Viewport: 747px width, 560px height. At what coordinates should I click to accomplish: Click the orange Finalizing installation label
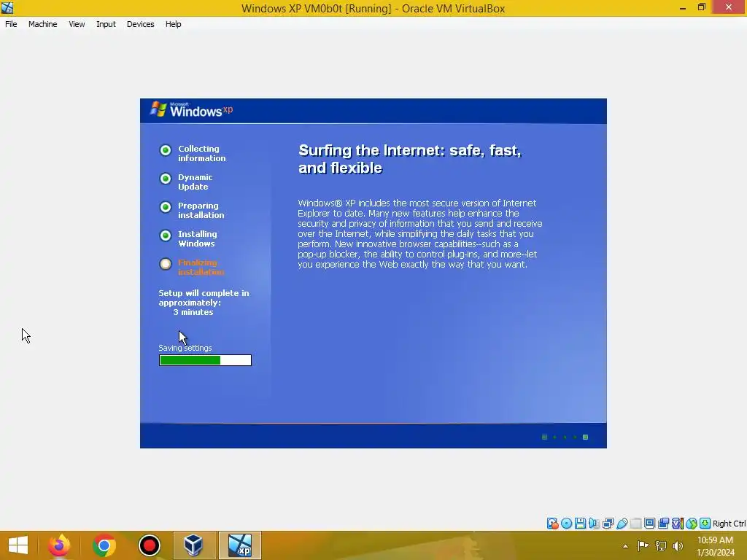point(201,267)
